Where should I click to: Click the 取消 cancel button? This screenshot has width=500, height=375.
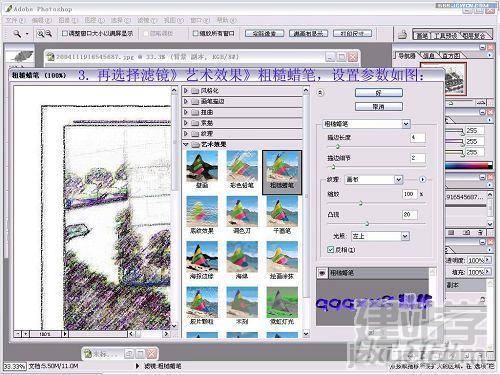click(x=379, y=107)
